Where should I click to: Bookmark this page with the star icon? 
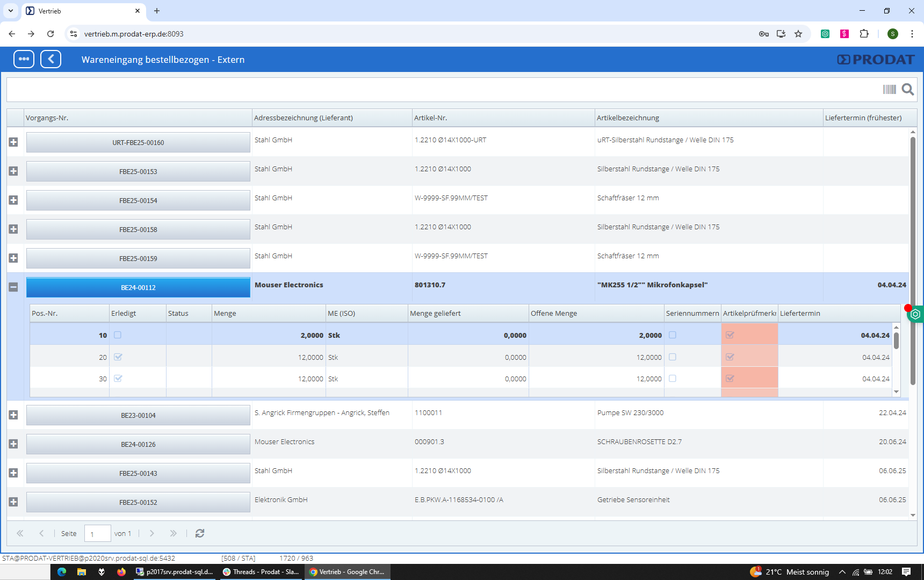click(x=798, y=34)
